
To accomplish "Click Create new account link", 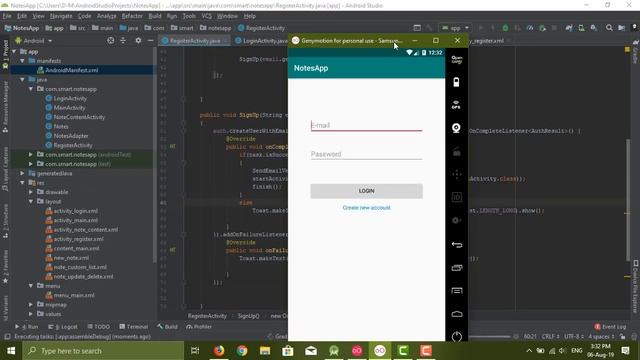I will click(x=367, y=208).
